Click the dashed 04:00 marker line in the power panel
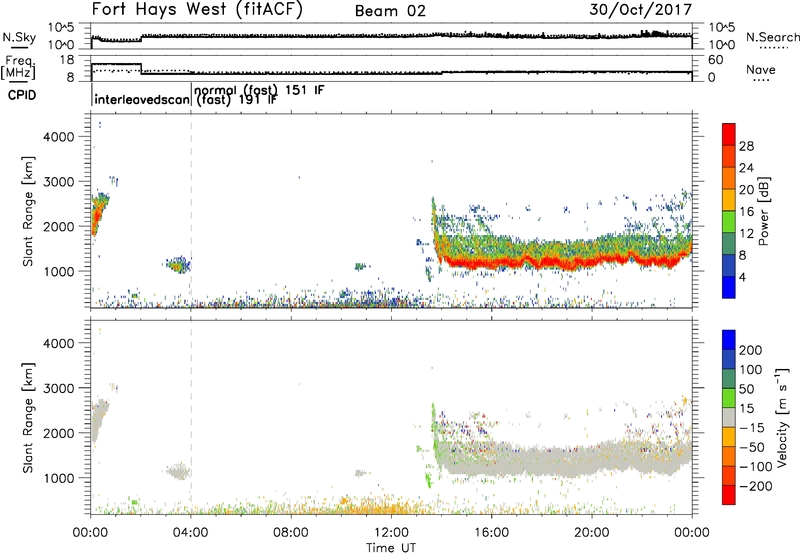Screen dimensions: 800x554 191,211
